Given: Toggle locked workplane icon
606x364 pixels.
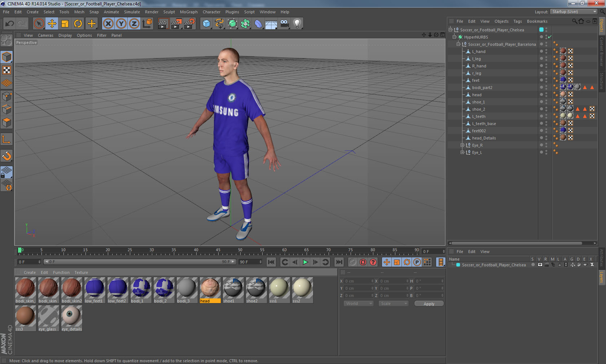Looking at the screenshot, I should click(x=6, y=172).
